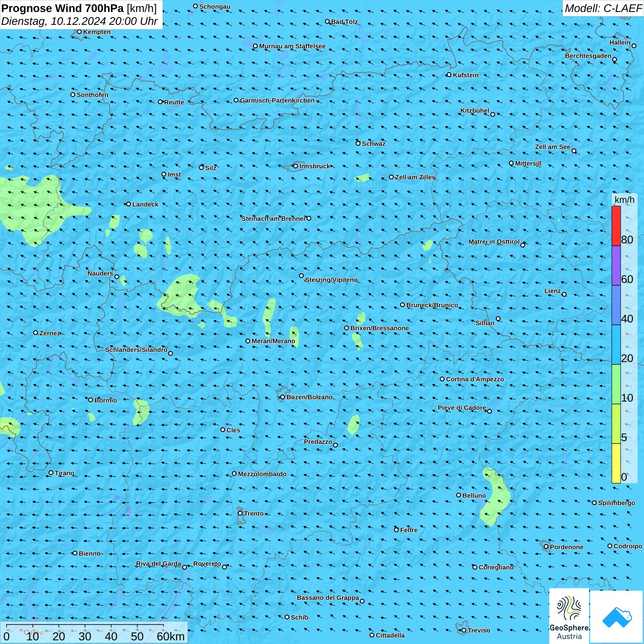Viewport: 644px width, 644px height.
Task: Click the 'Bassano del Grappa' label
Action: pos(328,598)
